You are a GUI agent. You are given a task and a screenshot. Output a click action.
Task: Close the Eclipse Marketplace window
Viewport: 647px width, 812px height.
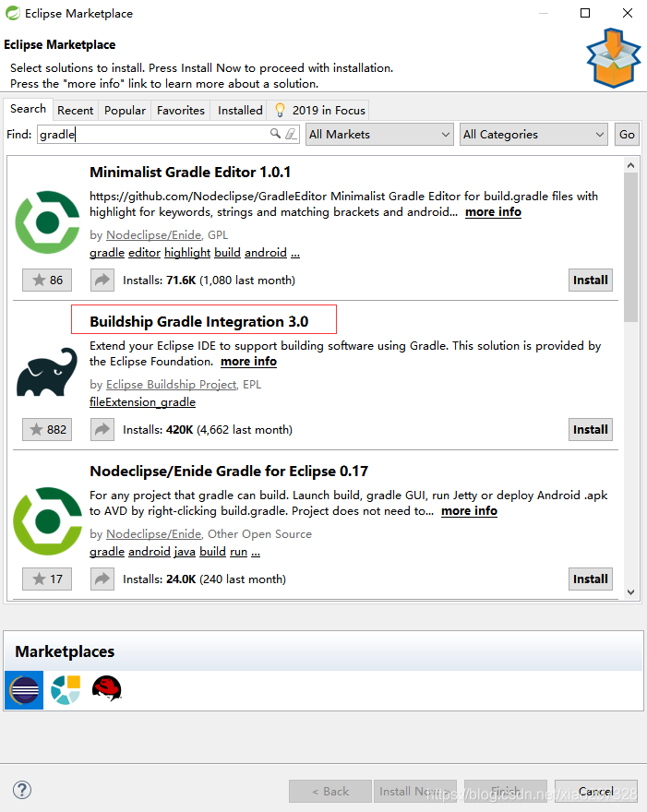pos(628,13)
